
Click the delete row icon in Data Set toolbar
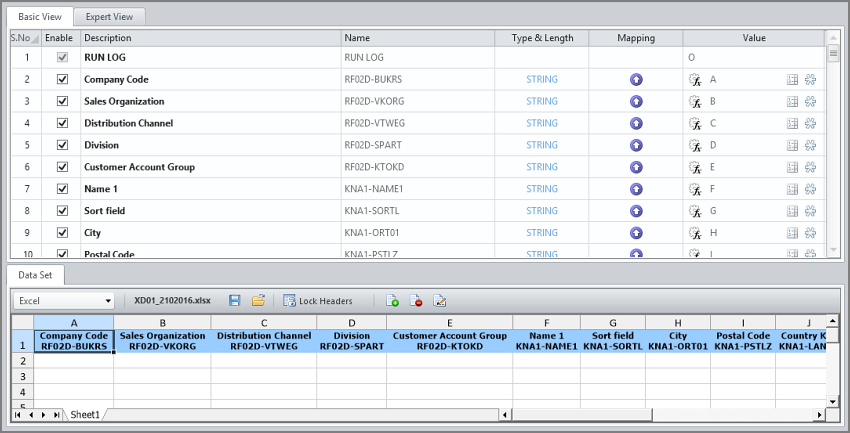tap(416, 300)
